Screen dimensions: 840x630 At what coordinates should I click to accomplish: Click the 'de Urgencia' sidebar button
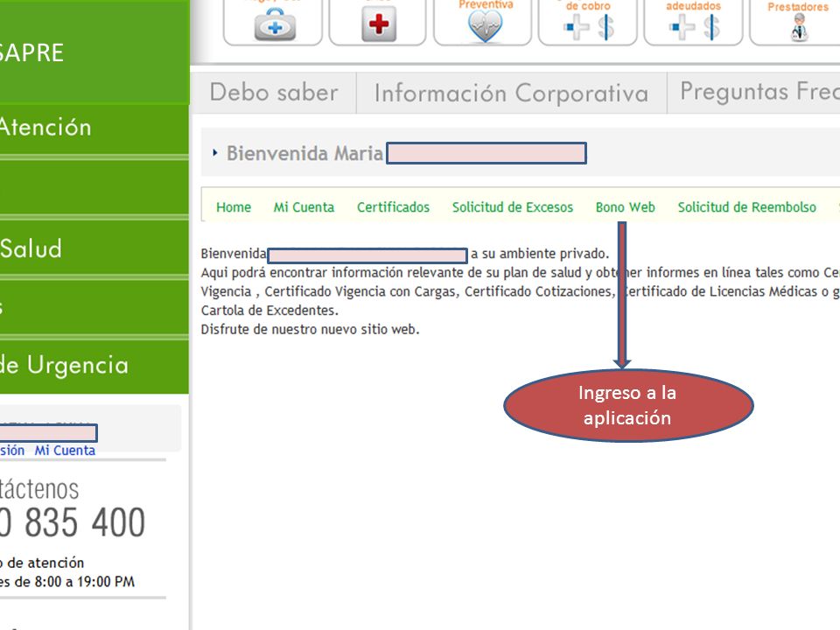(94, 366)
